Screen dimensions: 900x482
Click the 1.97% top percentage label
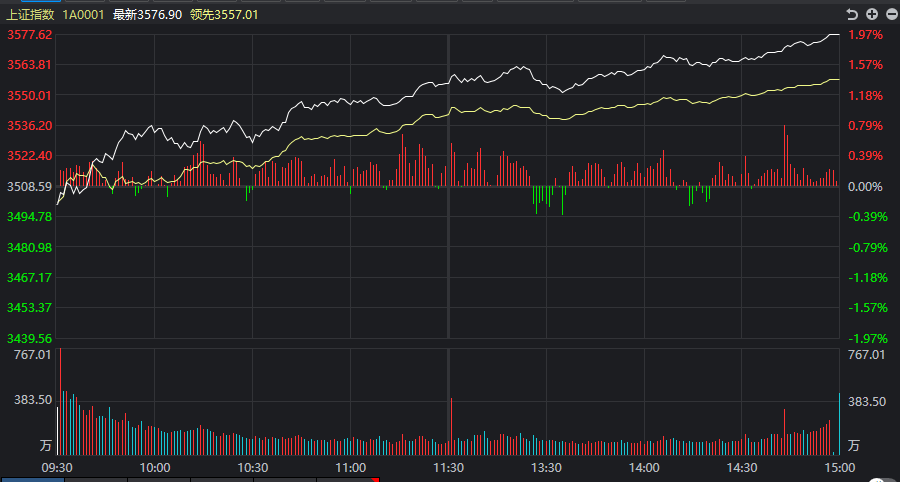(x=865, y=34)
